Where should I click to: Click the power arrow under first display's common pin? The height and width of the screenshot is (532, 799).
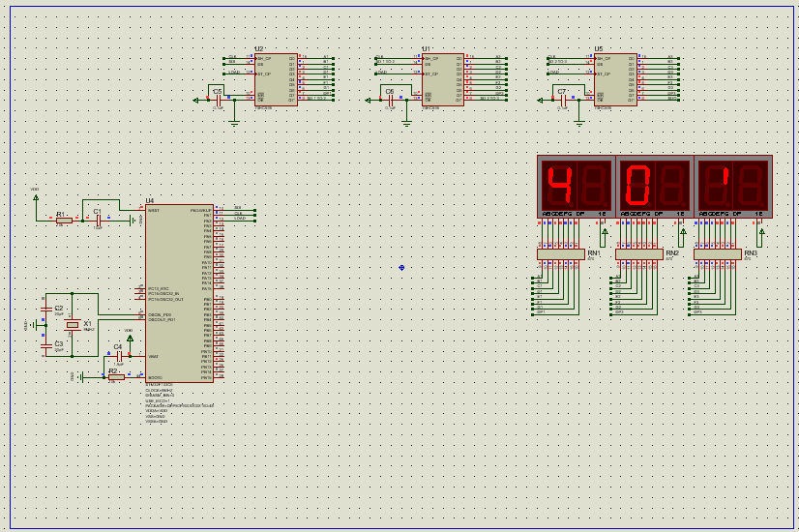(605, 231)
